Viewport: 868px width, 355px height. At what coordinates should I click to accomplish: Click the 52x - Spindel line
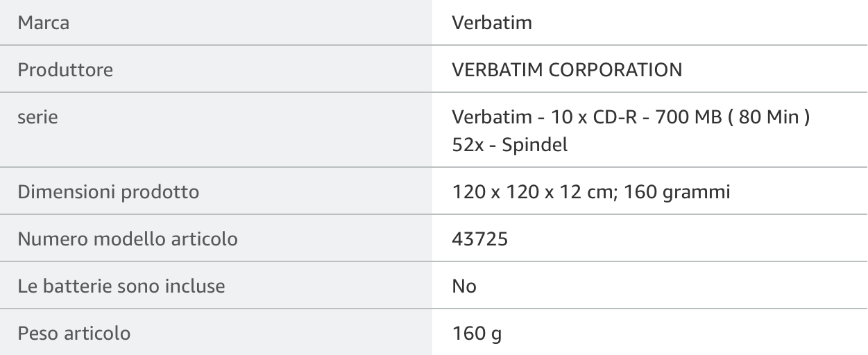coord(509,146)
